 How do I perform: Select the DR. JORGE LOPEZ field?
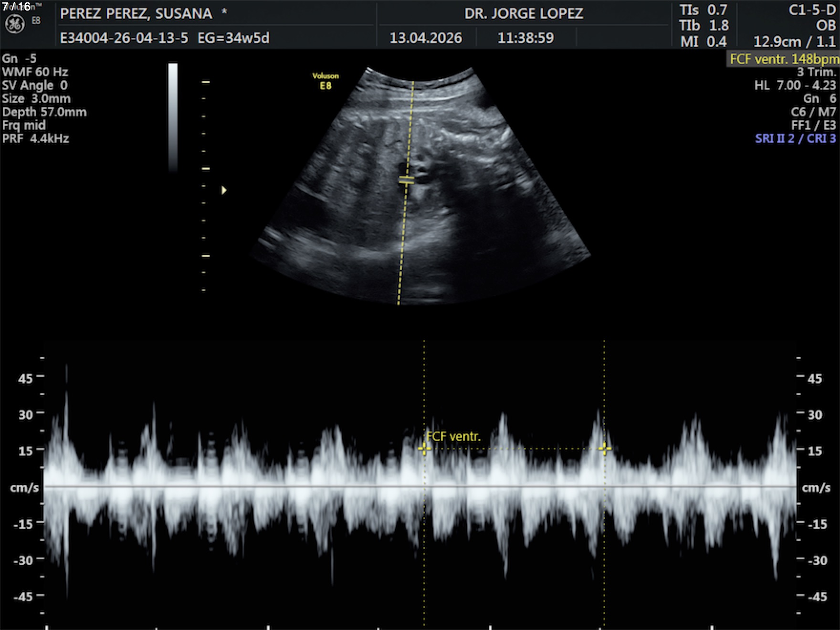(524, 14)
